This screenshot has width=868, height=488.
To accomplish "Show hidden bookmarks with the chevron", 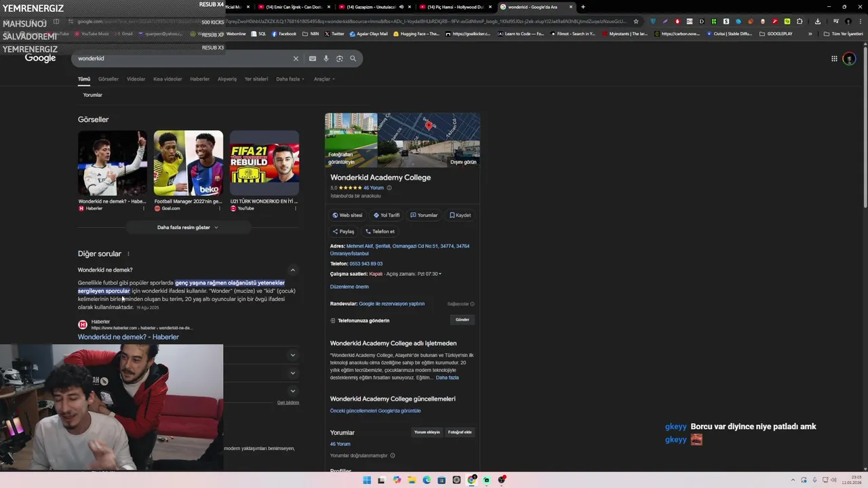I will coord(810,34).
